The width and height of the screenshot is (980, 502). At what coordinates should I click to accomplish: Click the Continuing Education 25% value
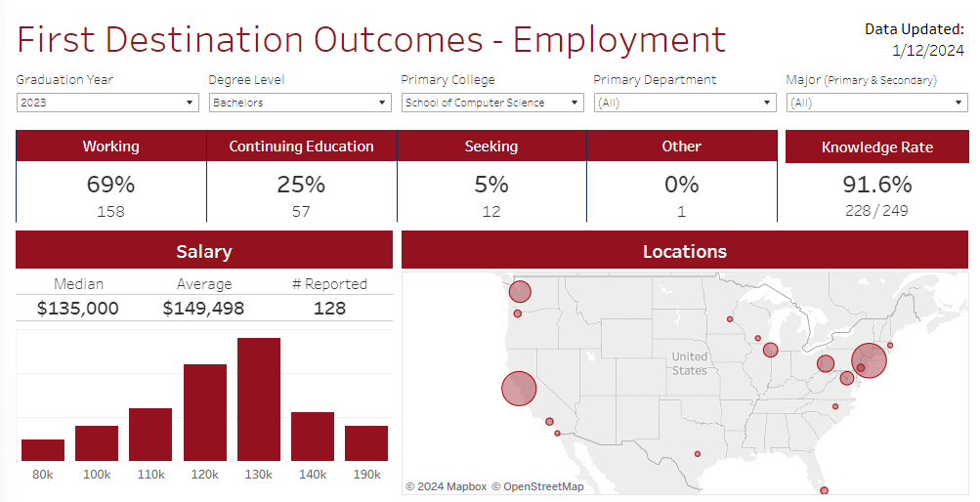pyautogui.click(x=301, y=185)
